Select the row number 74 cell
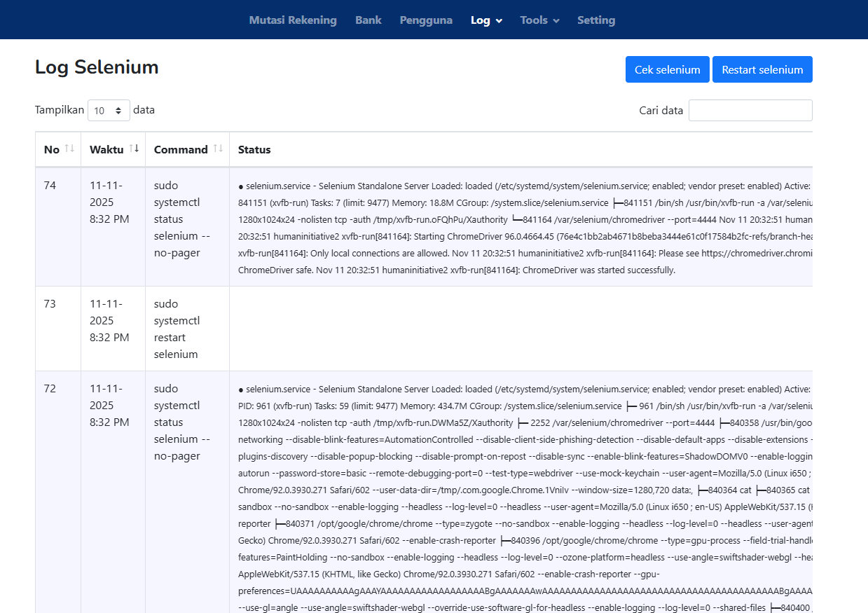 click(x=50, y=186)
